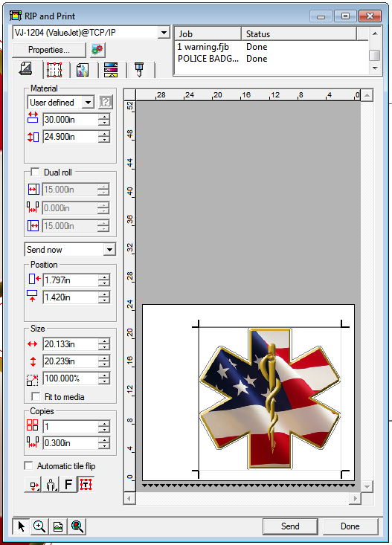Select the zoom in magnifier tool

coord(39,526)
